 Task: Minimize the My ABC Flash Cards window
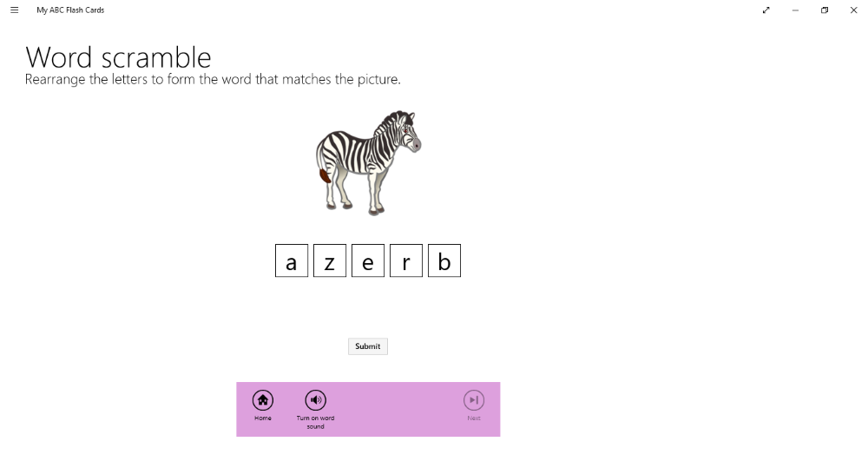click(795, 10)
